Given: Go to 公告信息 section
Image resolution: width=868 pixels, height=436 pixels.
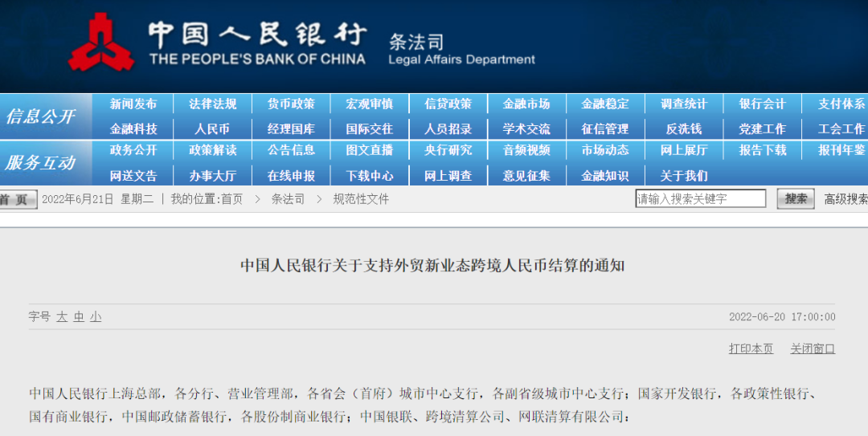Looking at the screenshot, I should (291, 150).
